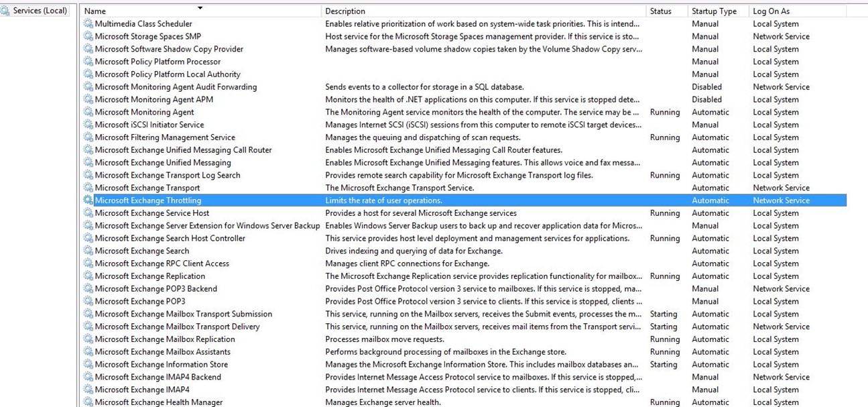Click description 'Manages client RPC connections for Exchange.'

click(408, 264)
